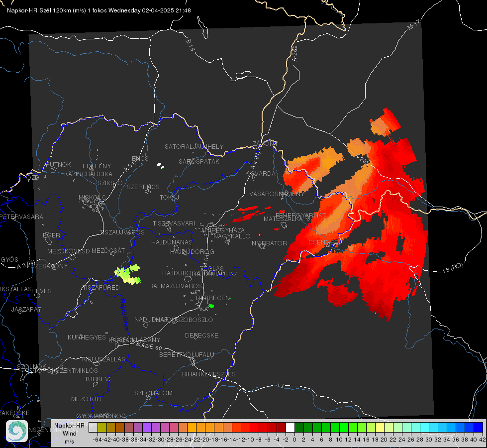Screen dimensions: 487x448
Task: Click the BERETTYOUJFALU label
Action: point(187,354)
